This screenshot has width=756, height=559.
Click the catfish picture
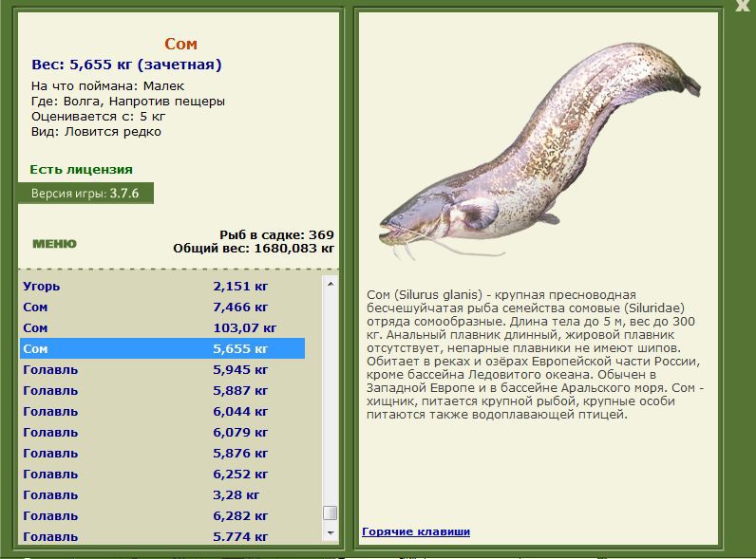coord(540,152)
